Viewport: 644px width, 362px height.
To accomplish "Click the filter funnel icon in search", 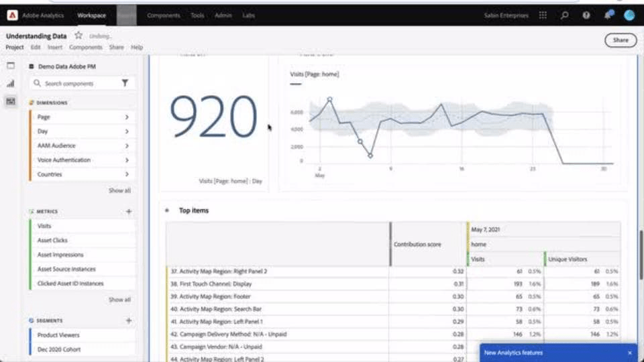I will (125, 83).
